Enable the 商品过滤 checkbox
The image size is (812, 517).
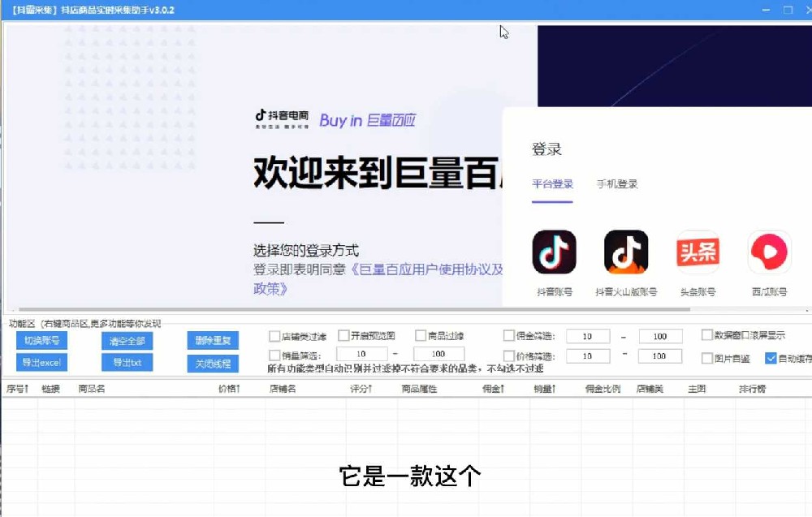coord(421,336)
